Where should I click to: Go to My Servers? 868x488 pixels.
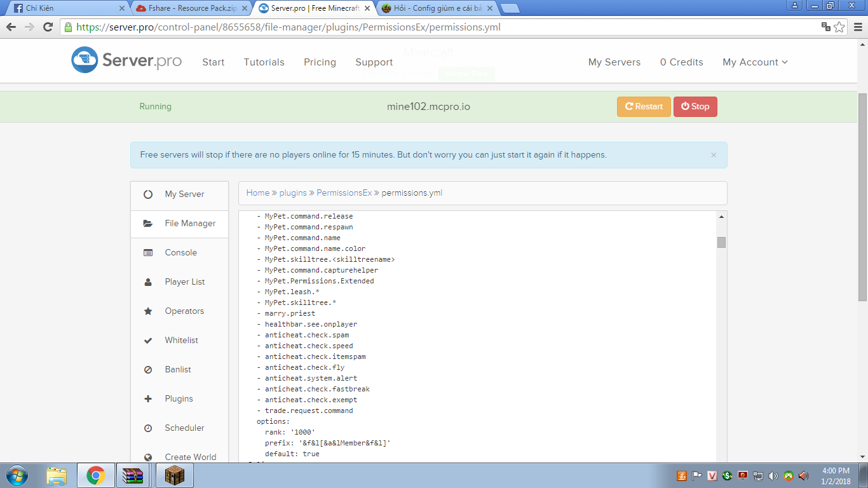(x=614, y=62)
